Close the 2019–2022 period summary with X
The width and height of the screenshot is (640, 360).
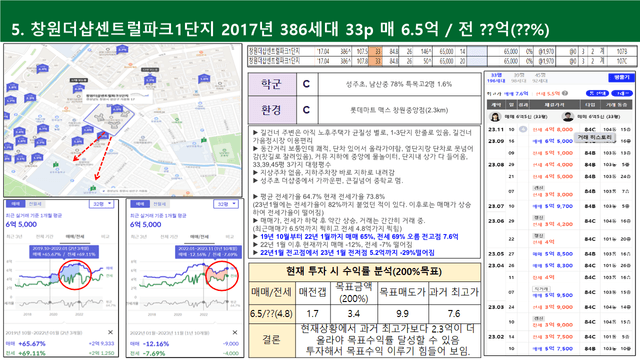pyautogui.click(x=110, y=332)
